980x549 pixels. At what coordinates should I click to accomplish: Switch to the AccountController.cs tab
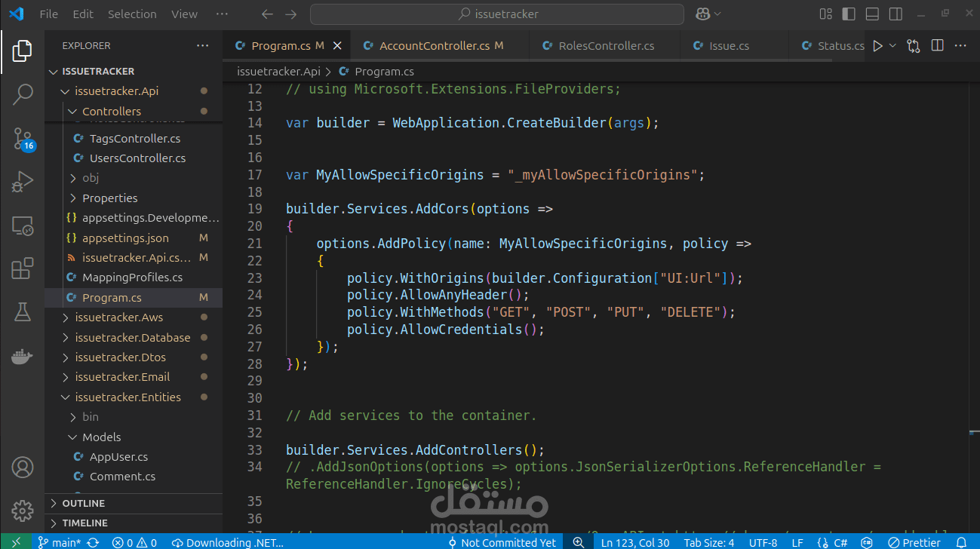(433, 46)
